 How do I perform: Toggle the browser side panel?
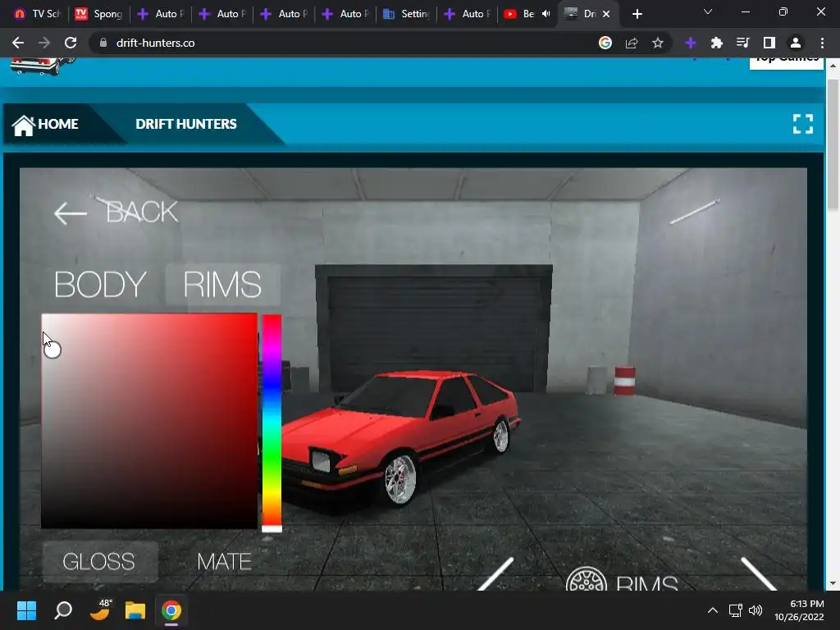769,43
